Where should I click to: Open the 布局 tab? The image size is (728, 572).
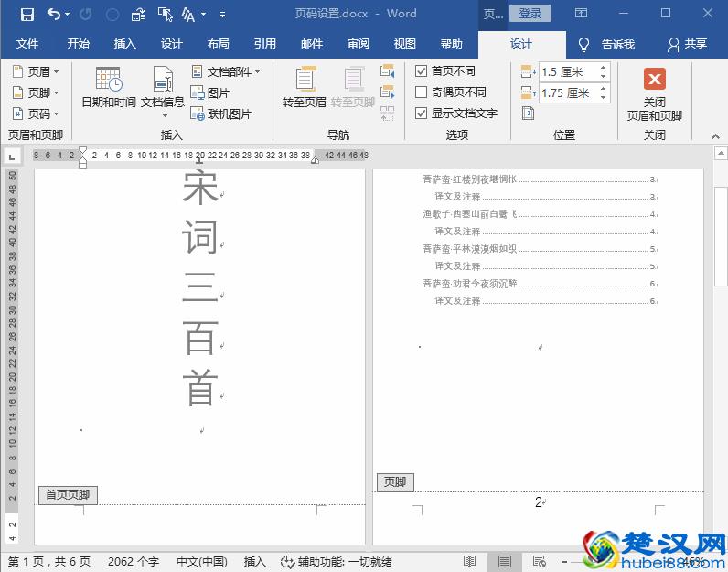point(219,44)
